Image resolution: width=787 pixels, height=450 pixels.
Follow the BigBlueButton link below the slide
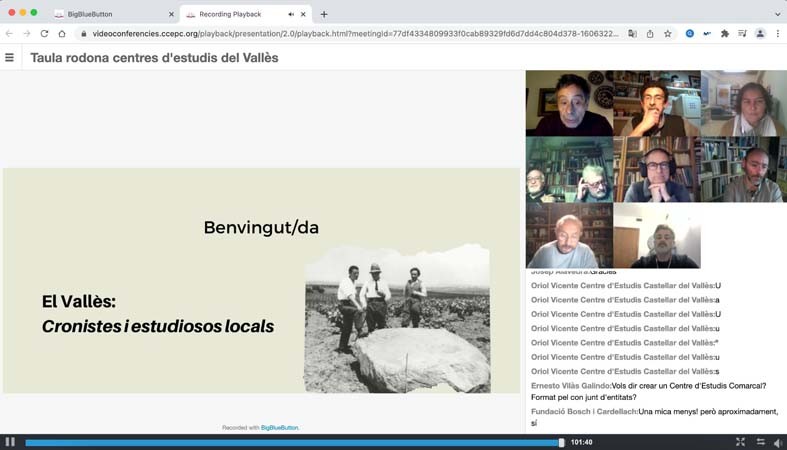click(280, 428)
